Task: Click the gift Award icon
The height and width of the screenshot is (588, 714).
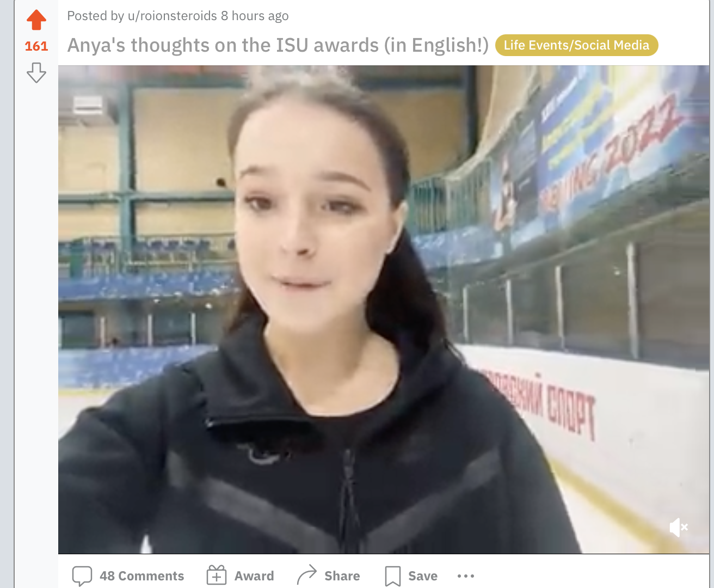Action: tap(217, 575)
